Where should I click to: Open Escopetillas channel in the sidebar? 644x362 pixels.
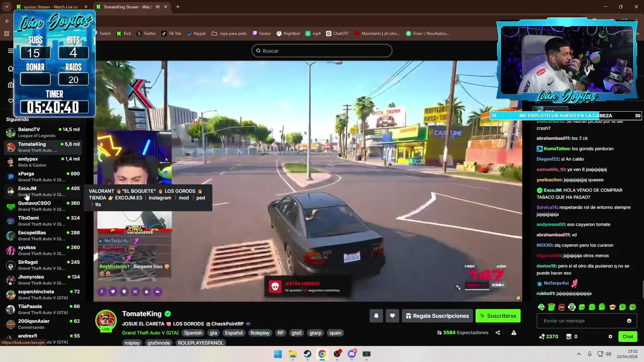pyautogui.click(x=43, y=235)
